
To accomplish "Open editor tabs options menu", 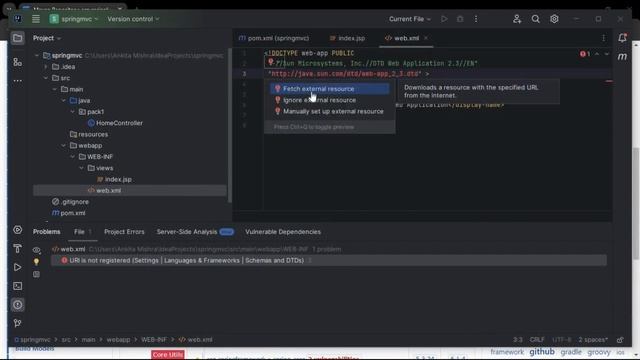I will point(604,38).
